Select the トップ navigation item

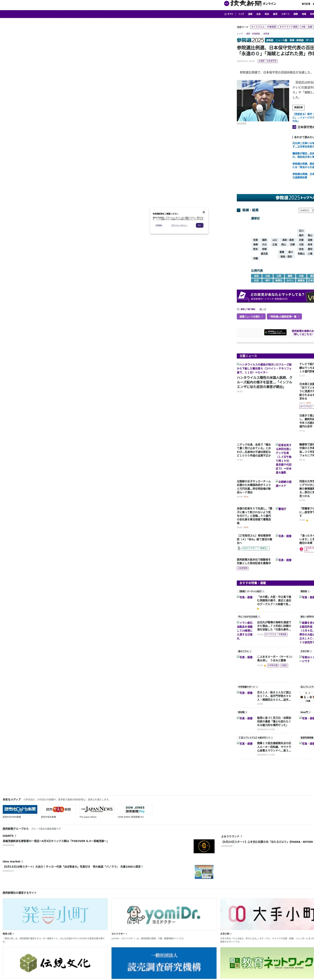click(241, 14)
